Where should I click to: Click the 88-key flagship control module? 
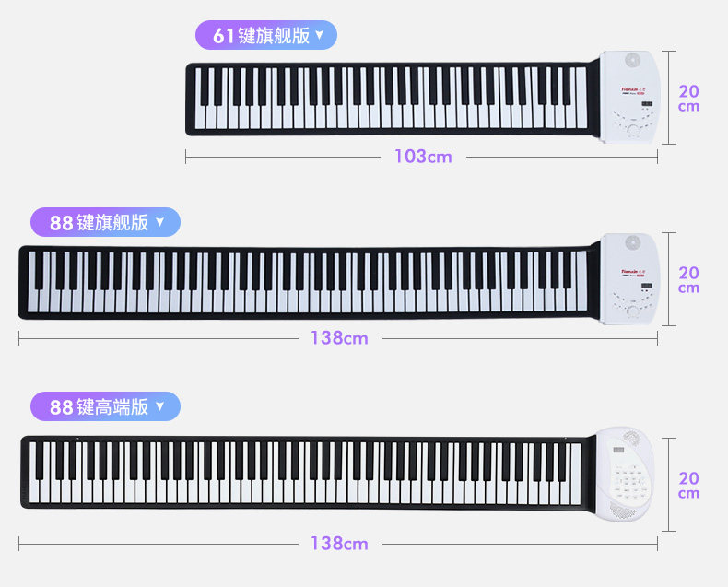click(629, 278)
